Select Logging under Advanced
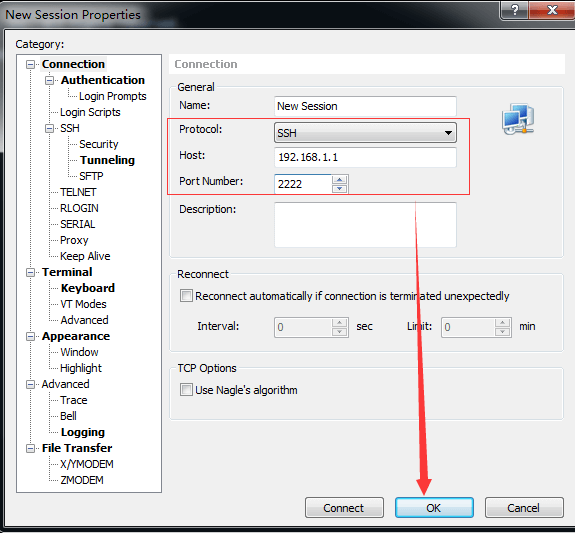This screenshot has height=533, width=575. [83, 432]
